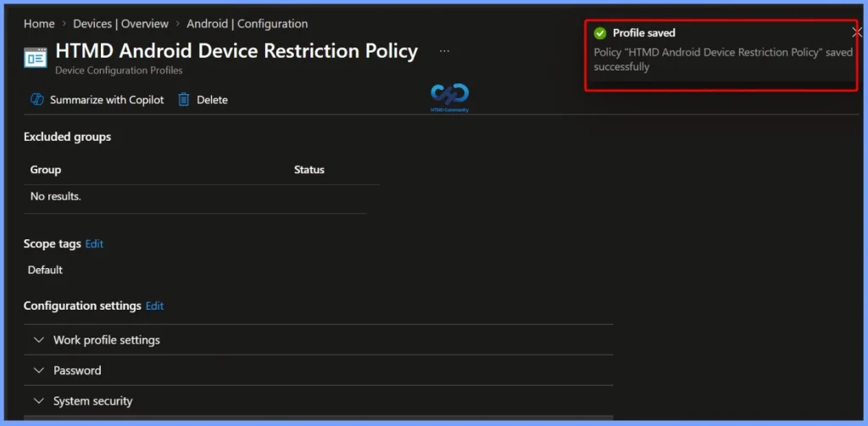Open Devices | Overview breadcrumb

click(x=120, y=24)
